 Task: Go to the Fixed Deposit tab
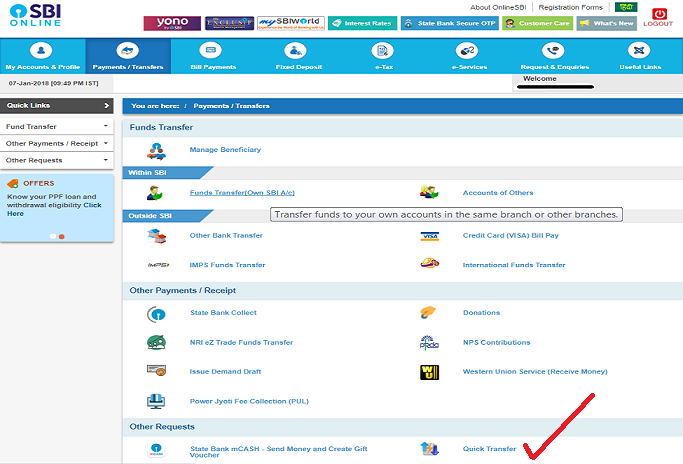click(298, 56)
